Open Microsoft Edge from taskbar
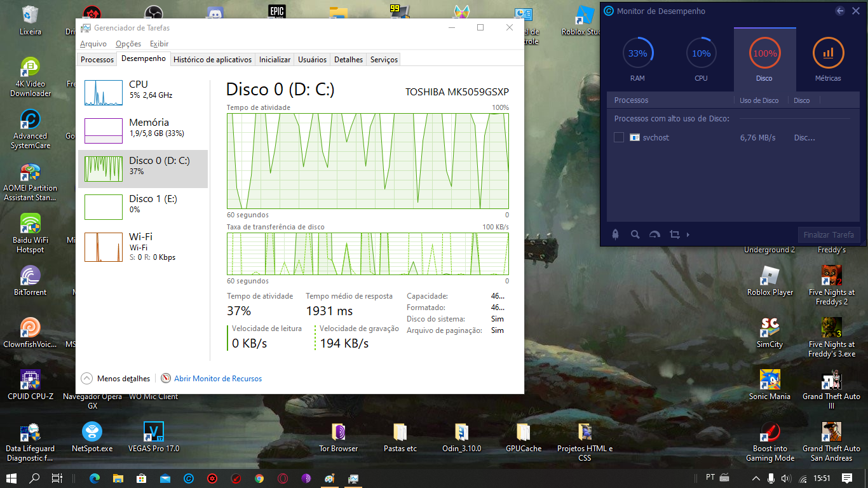Image resolution: width=868 pixels, height=488 pixels. 95,478
